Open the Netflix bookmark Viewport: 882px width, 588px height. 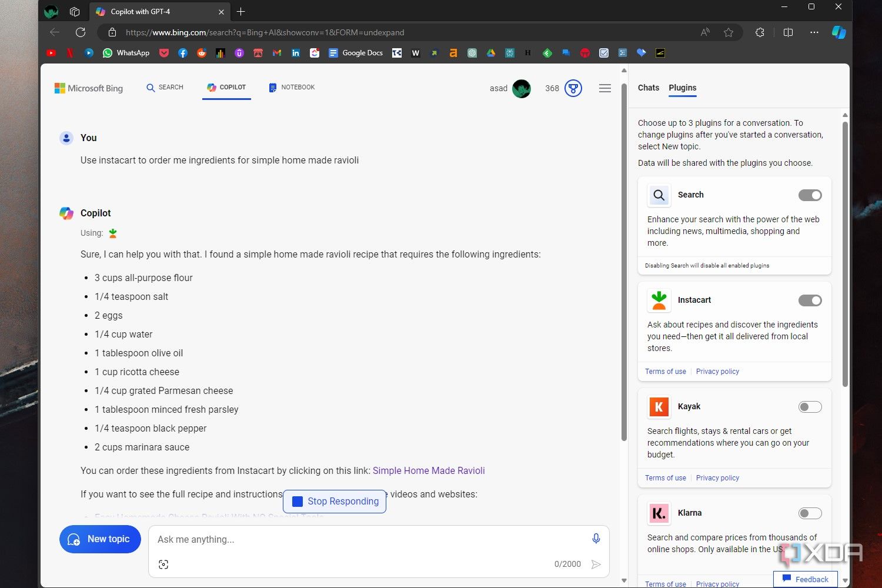tap(70, 53)
